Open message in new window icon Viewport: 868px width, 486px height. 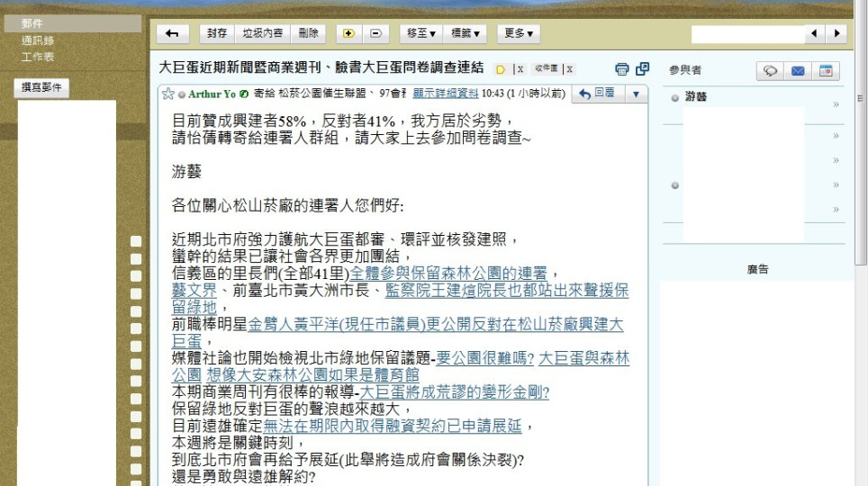click(x=642, y=69)
